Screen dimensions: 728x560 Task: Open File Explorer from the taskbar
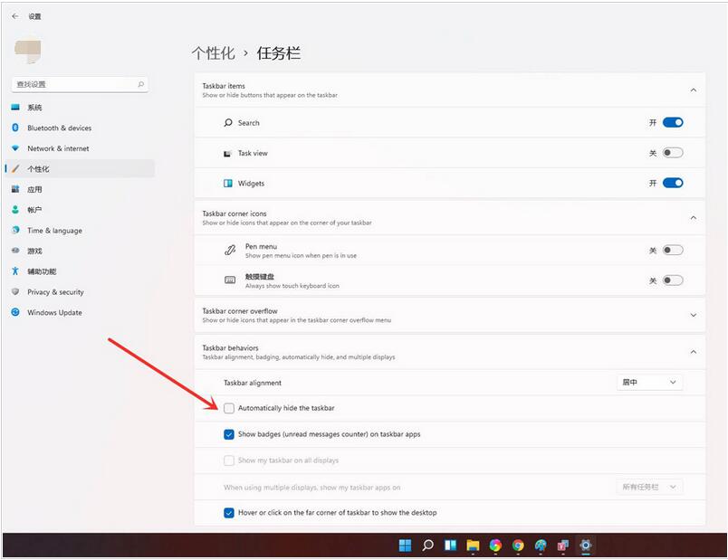pos(473,546)
